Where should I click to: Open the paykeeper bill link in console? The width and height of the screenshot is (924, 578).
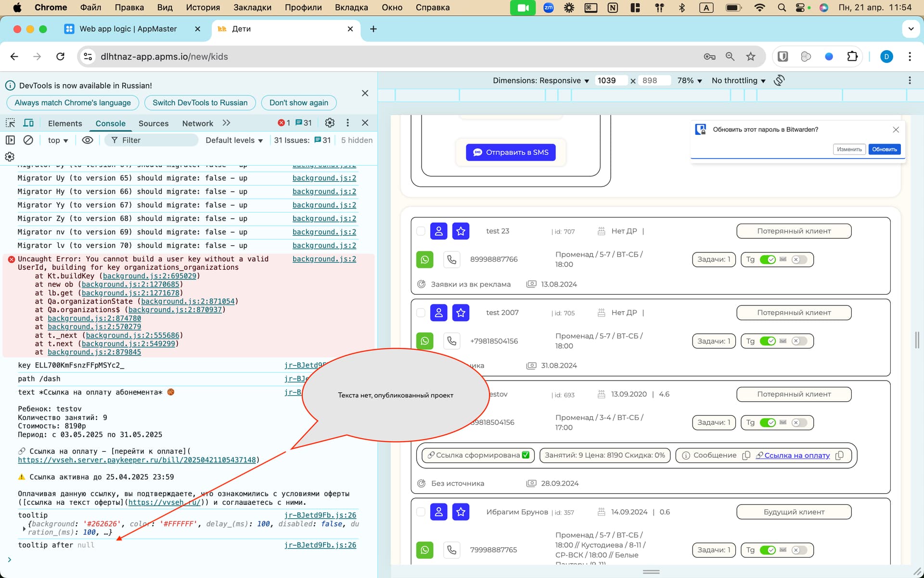tap(137, 460)
